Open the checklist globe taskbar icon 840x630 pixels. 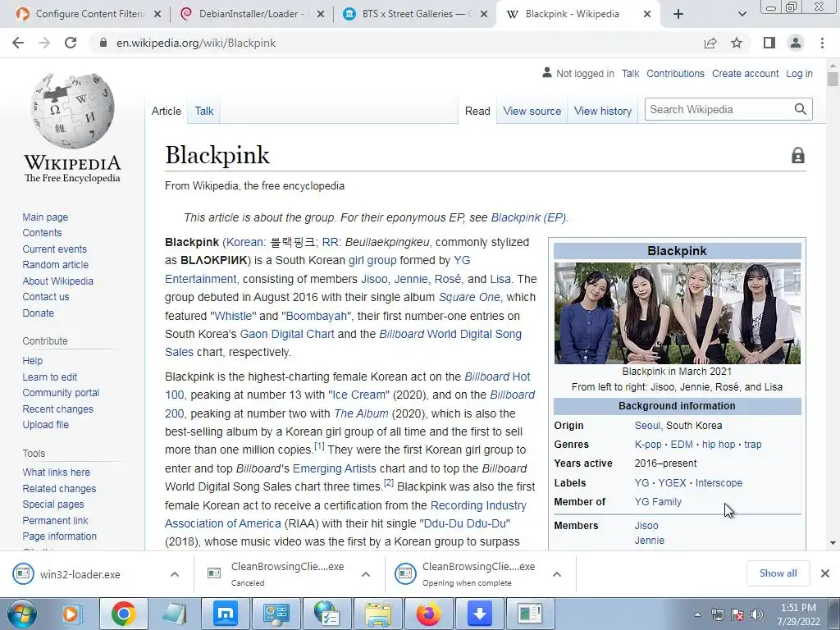(326, 614)
